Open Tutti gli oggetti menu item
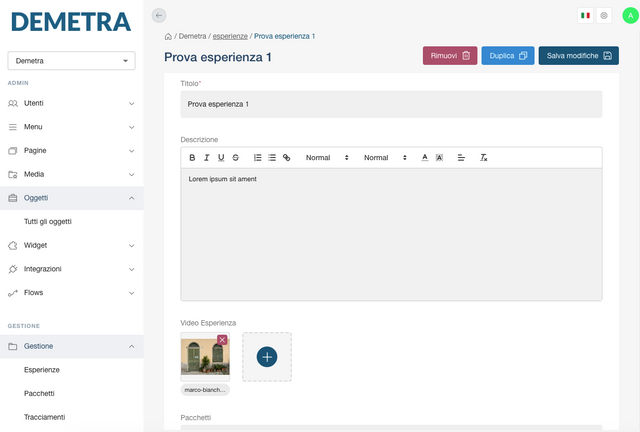640x432 pixels. [48, 221]
